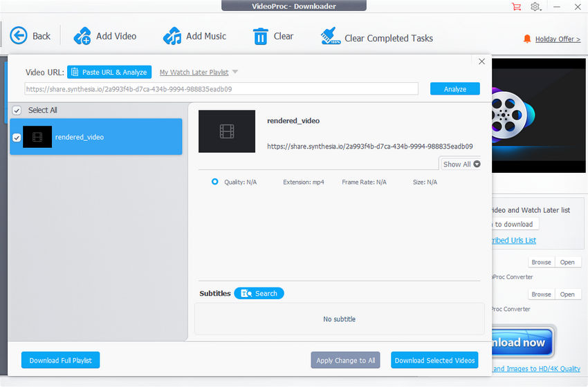Select the Quality N/A mp4 radio option
Viewport: 588px width, 387px height.
(214, 182)
